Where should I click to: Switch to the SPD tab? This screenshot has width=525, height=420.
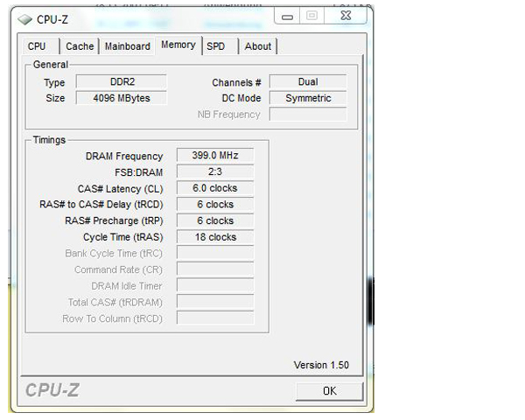click(220, 46)
